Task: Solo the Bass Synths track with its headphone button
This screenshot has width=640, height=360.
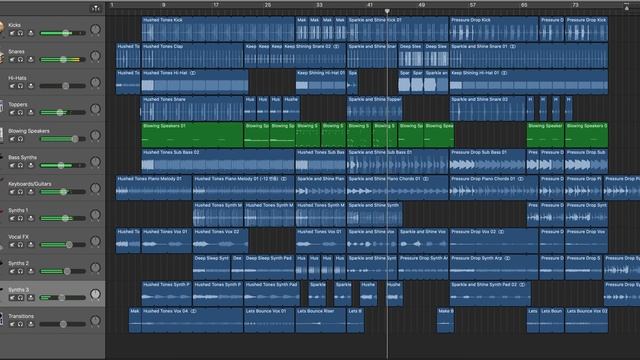Action: [20, 165]
